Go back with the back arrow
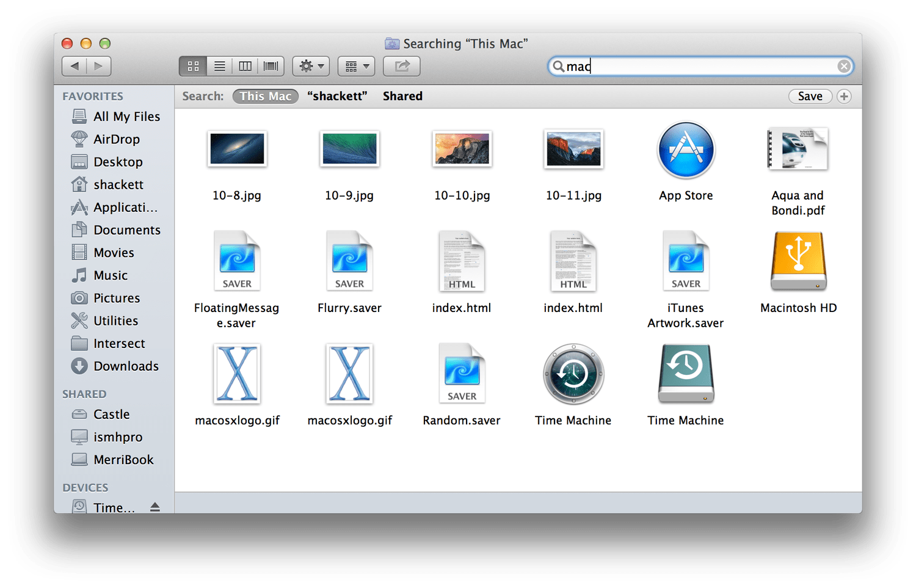 click(75, 66)
